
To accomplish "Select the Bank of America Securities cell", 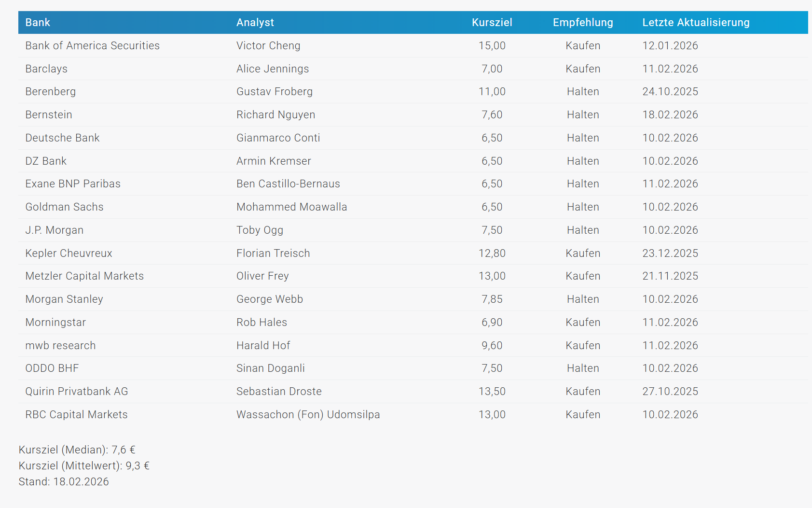I will [x=93, y=46].
